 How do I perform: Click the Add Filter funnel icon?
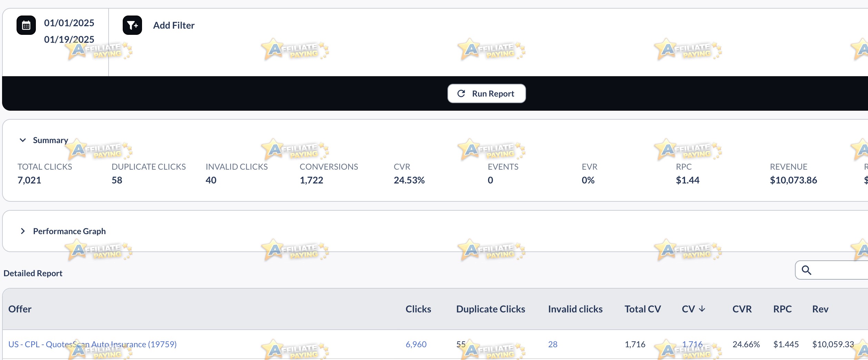(x=132, y=25)
